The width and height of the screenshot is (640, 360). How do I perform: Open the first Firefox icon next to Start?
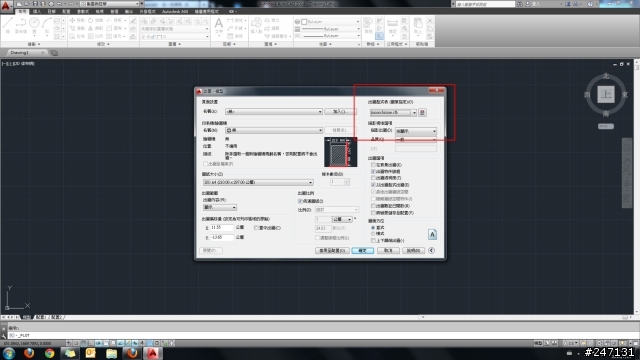tap(29, 353)
